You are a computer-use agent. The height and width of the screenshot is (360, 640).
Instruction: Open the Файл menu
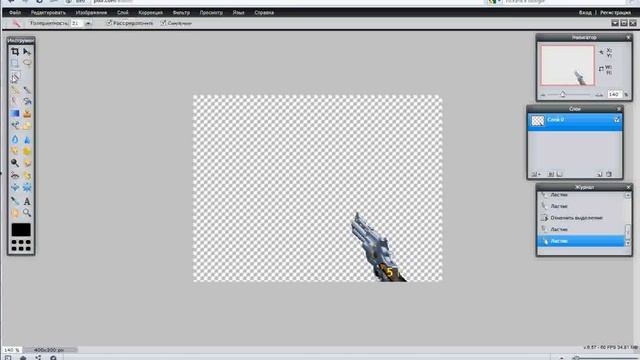(15, 13)
